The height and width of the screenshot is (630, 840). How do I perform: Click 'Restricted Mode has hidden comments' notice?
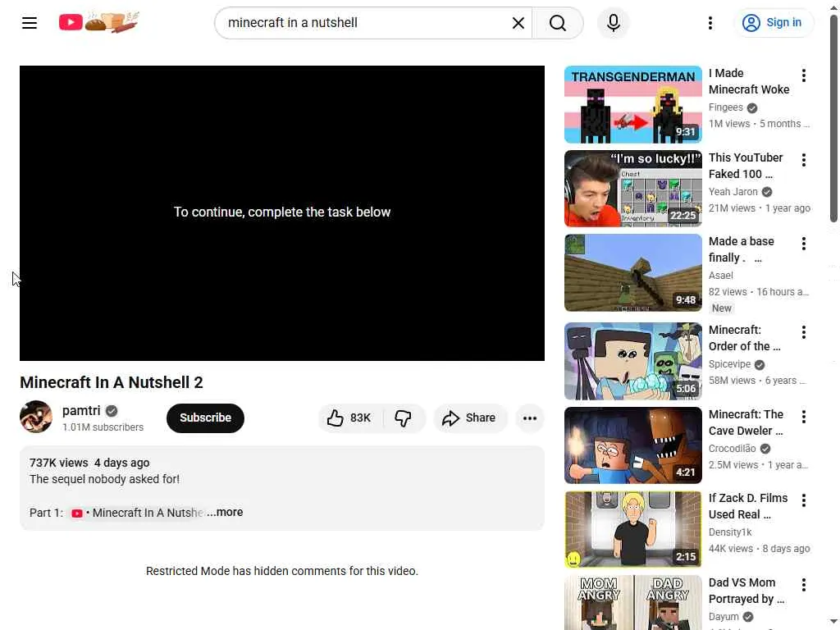pos(282,571)
